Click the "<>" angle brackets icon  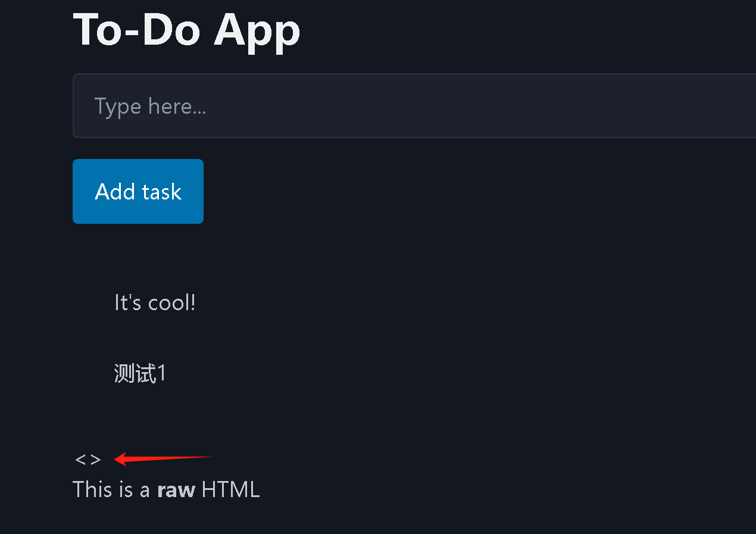(x=88, y=460)
